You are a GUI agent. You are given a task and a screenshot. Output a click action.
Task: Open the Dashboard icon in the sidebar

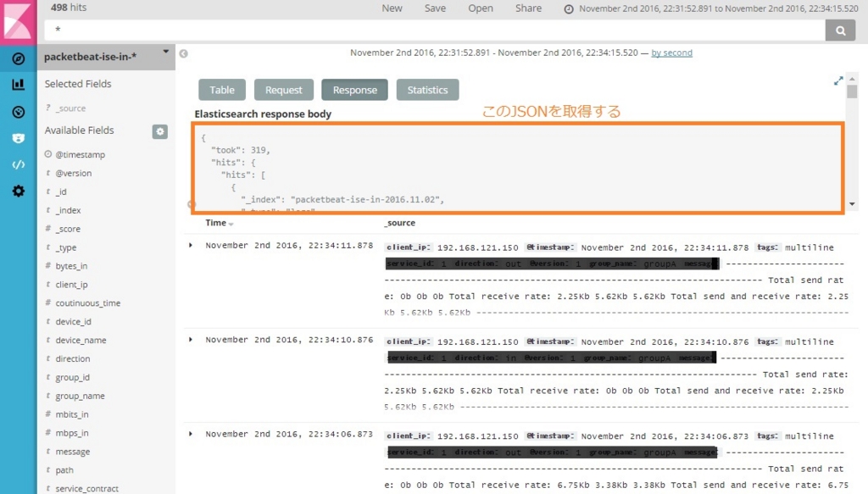tap(17, 111)
